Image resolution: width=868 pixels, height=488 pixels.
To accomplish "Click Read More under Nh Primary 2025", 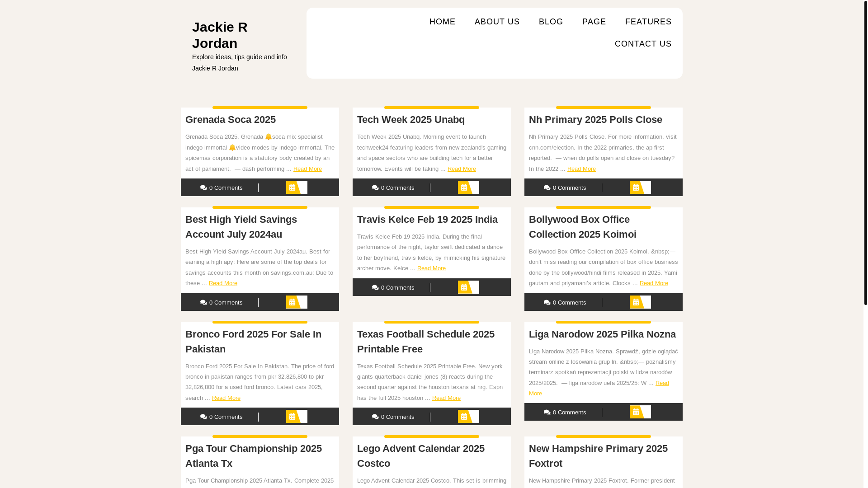I will pyautogui.click(x=581, y=169).
